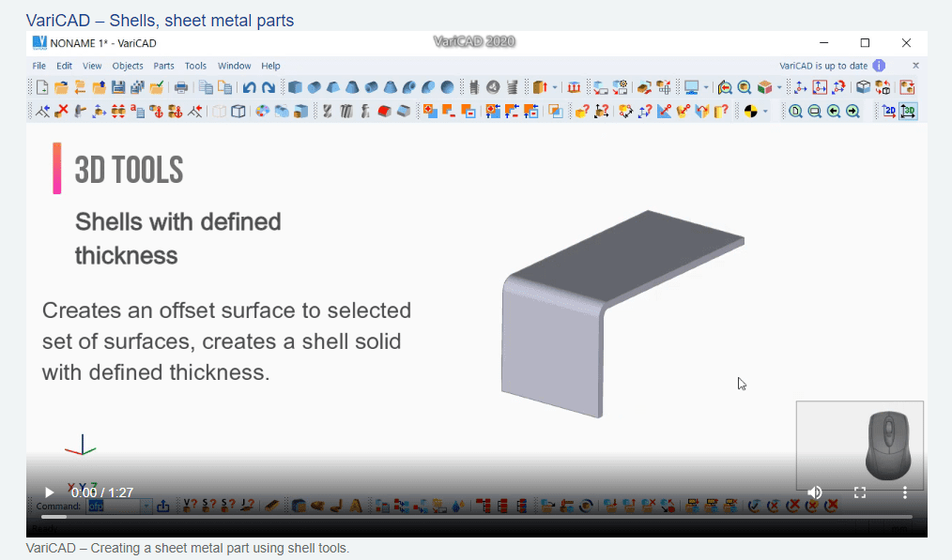This screenshot has width=952, height=560.
Task: Open the Edit menu
Action: point(65,66)
